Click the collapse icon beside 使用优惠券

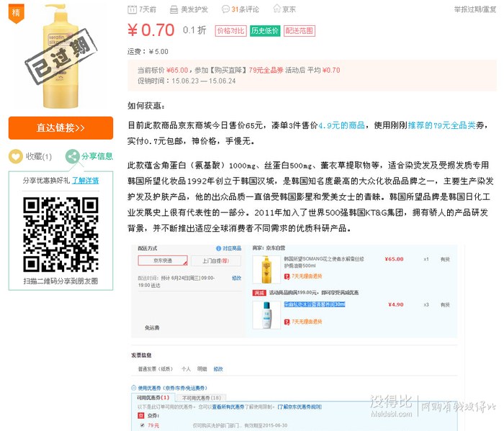pyautogui.click(x=133, y=388)
